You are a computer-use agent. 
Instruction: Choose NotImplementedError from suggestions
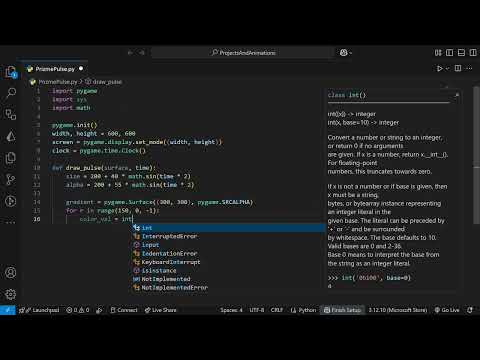[229, 288]
